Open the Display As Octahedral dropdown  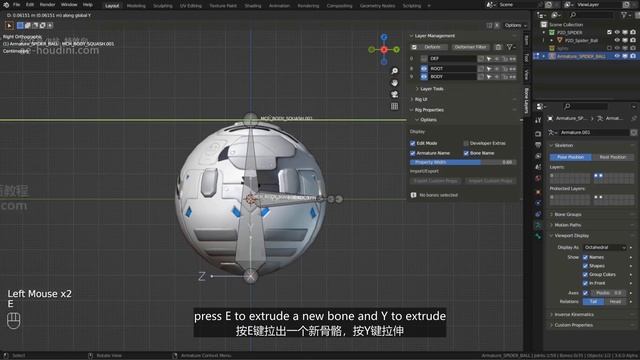click(x=604, y=247)
